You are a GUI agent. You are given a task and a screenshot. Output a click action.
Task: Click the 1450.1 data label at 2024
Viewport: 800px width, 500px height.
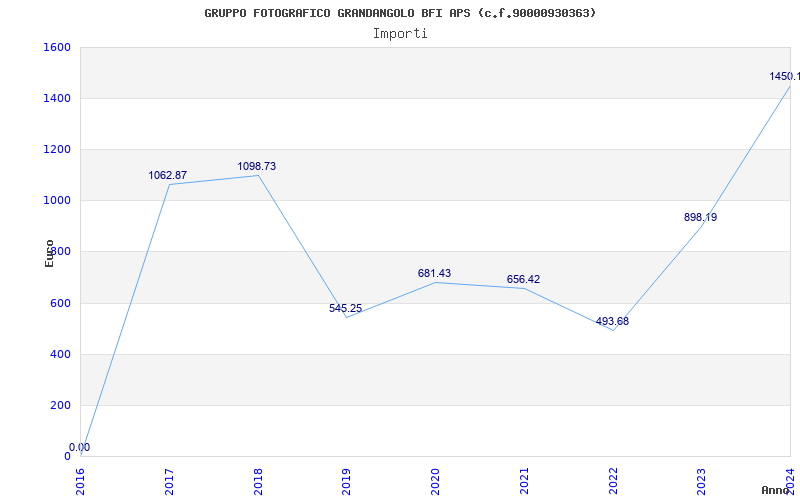[x=785, y=77]
